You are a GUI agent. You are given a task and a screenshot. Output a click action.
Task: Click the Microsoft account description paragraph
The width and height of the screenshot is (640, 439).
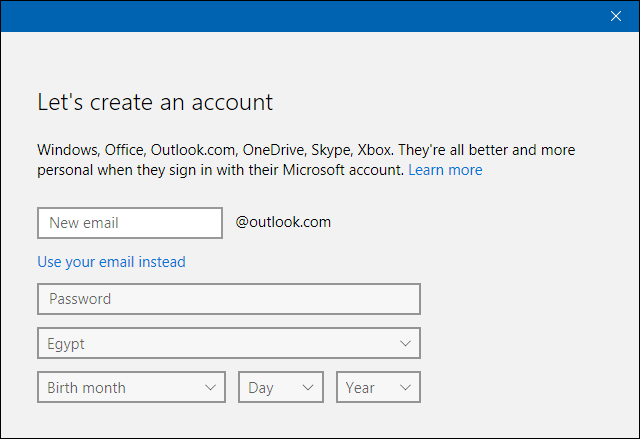click(306, 160)
